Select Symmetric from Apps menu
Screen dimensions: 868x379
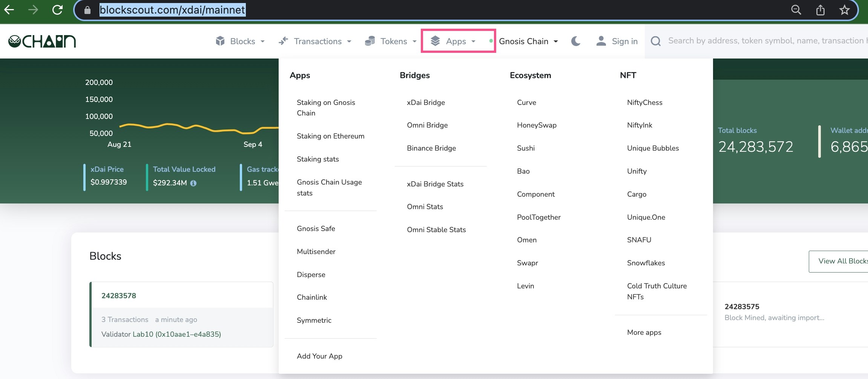[x=314, y=320]
